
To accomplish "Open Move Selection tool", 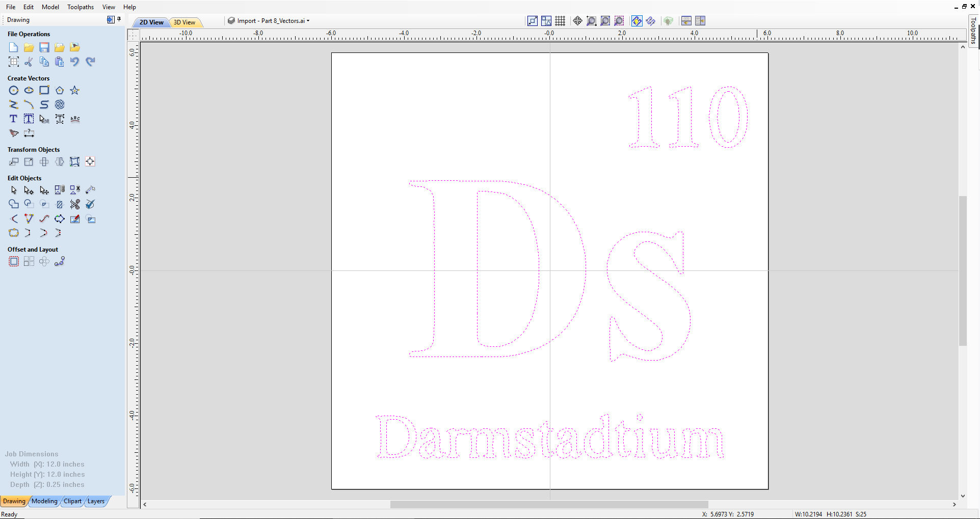I will pos(14,161).
